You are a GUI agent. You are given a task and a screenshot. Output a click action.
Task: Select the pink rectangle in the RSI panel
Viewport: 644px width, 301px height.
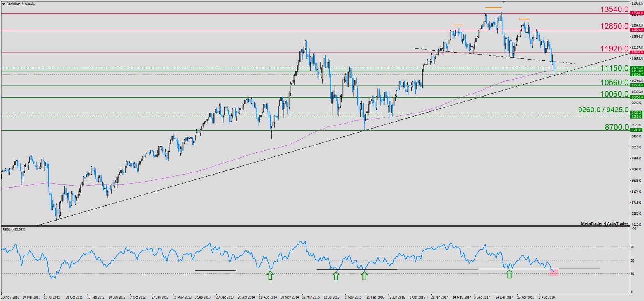pos(554,272)
